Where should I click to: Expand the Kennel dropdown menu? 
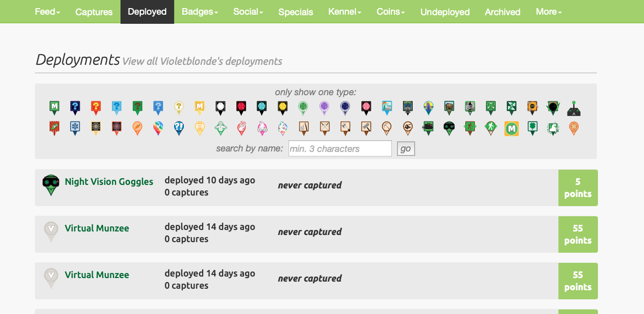pyautogui.click(x=344, y=12)
